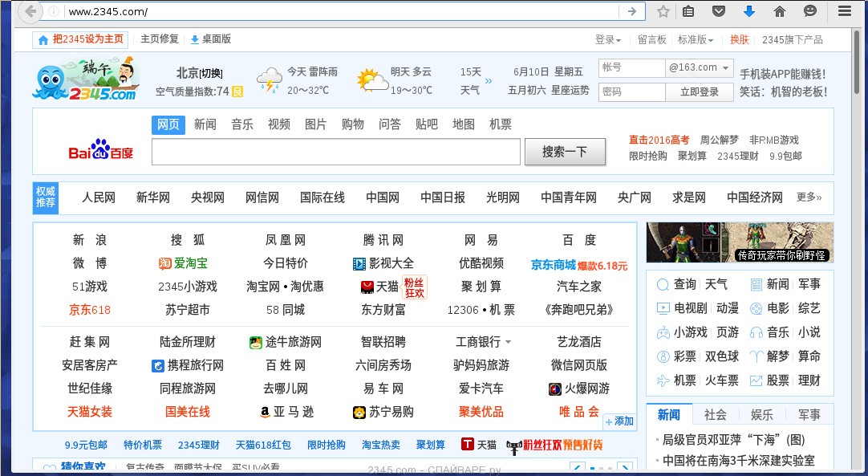Select the 网页 search tab
This screenshot has width=868, height=476.
168,124
